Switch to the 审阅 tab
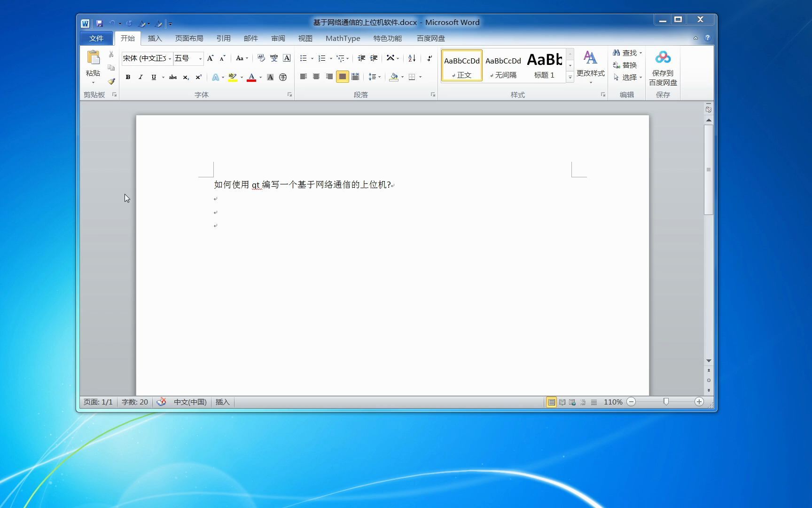The image size is (812, 508). [278, 39]
